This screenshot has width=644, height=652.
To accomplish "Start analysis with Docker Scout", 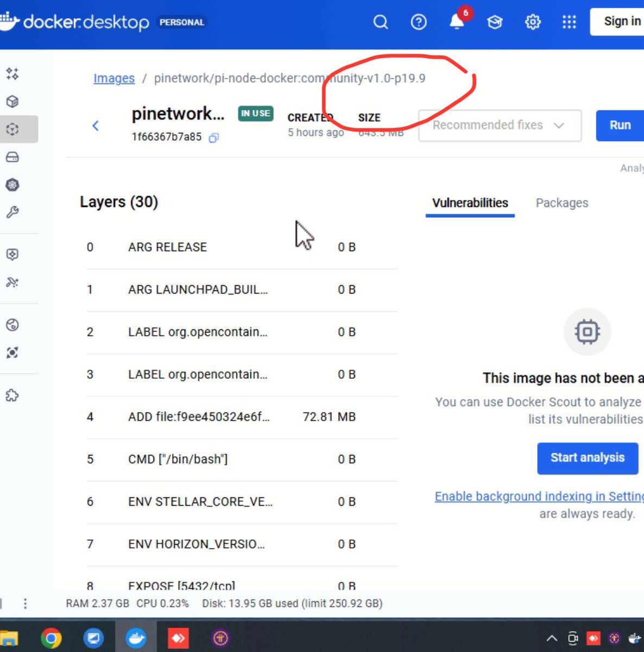I will click(587, 458).
